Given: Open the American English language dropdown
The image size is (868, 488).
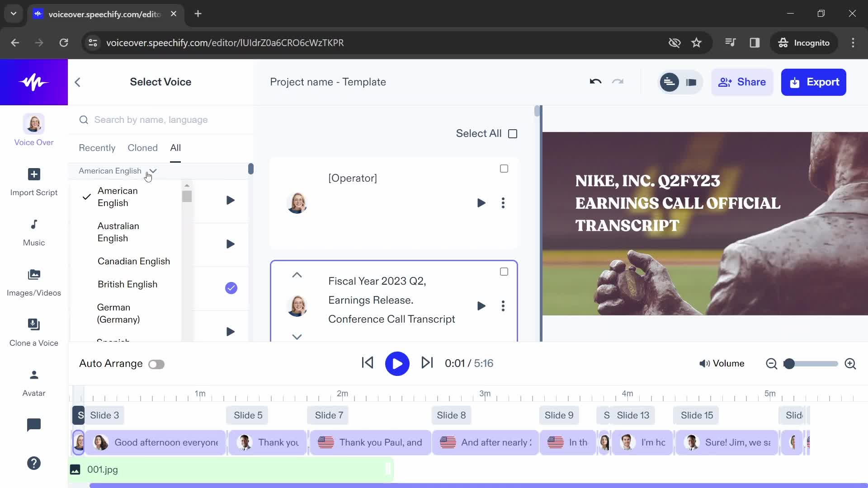Looking at the screenshot, I should 118,170.
